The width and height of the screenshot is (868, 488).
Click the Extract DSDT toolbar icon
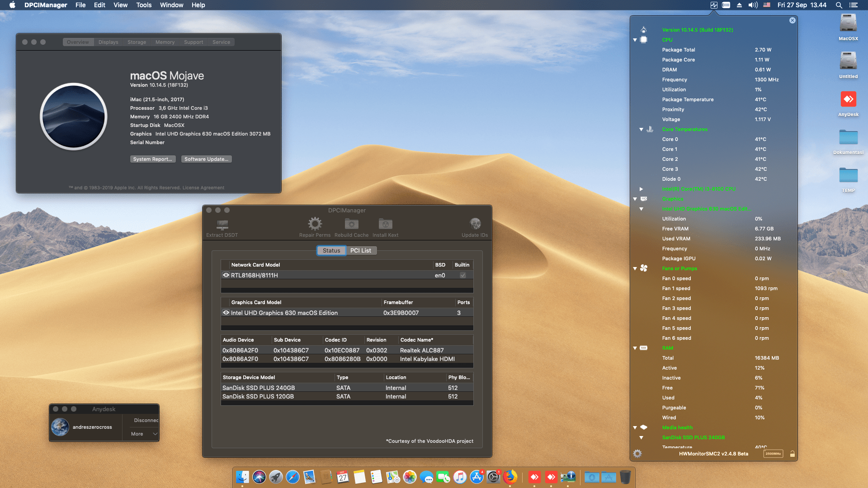click(222, 224)
